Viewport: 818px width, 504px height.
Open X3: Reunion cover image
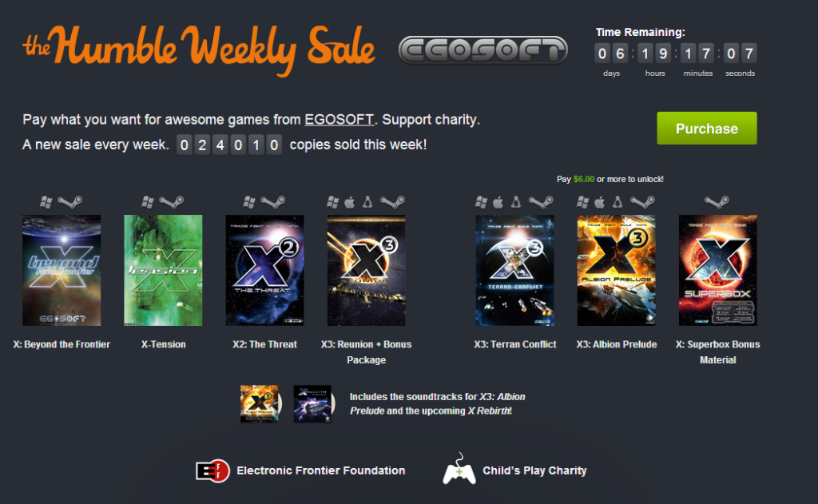(x=366, y=270)
